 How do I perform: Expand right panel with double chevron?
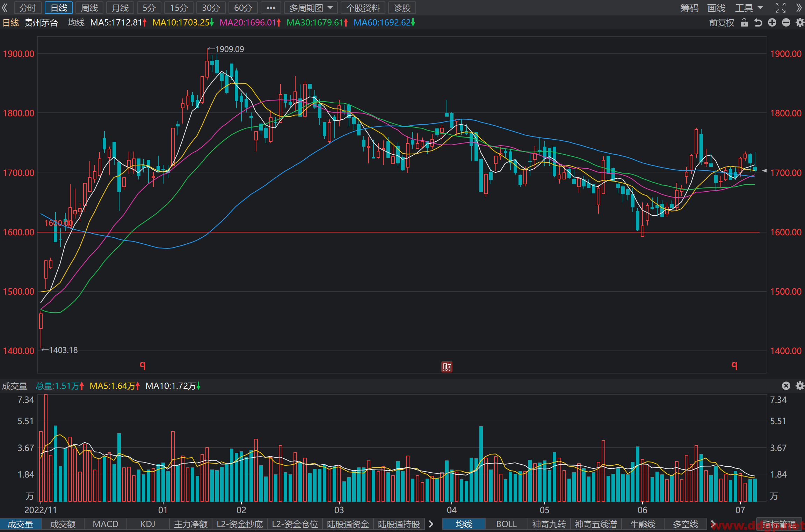click(799, 8)
